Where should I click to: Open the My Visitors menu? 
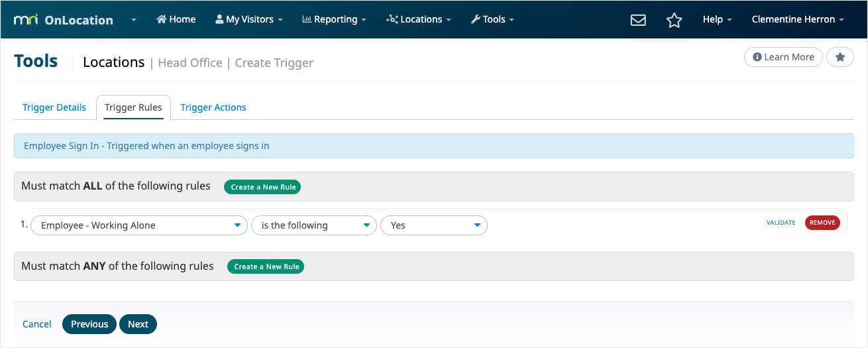248,19
